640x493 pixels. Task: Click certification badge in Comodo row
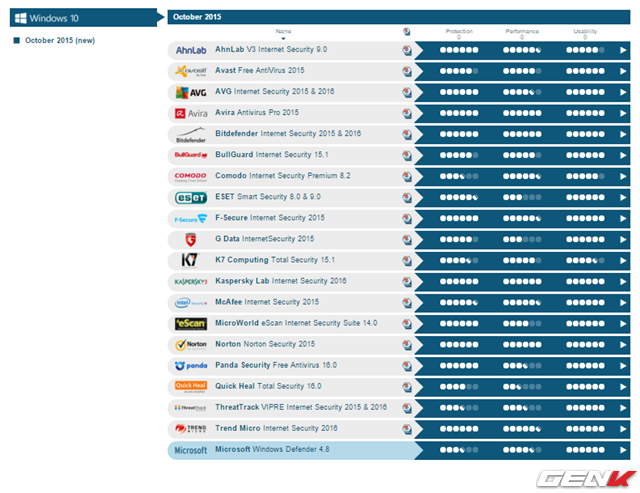coord(407,176)
